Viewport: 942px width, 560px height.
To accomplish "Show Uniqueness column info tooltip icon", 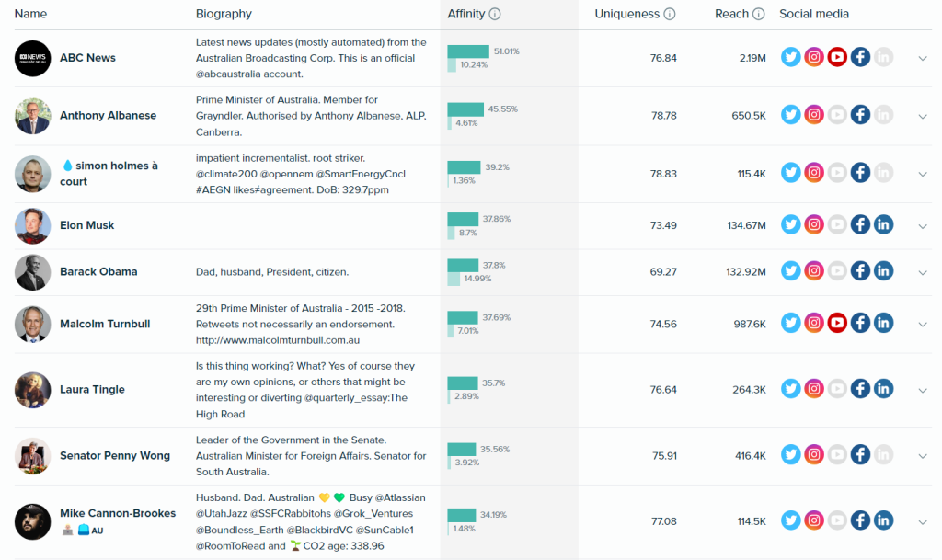I will (x=670, y=14).
